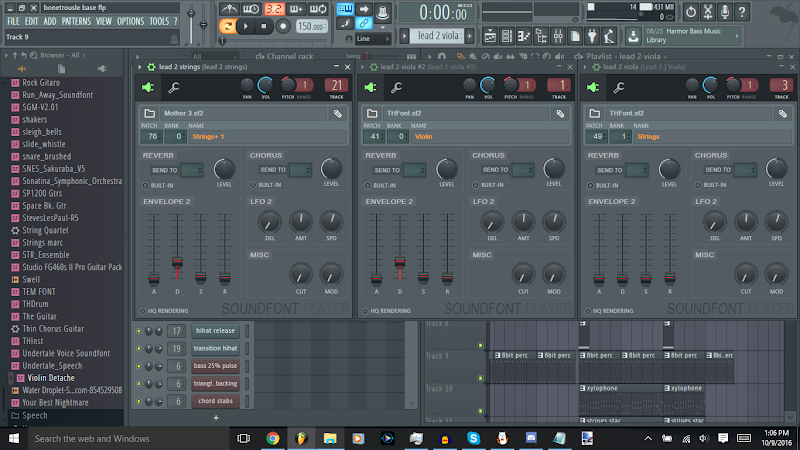Viewport: 800px width, 450px height.
Task: Toggle the 3.2 countdown before recording icon
Action: coord(274,9)
